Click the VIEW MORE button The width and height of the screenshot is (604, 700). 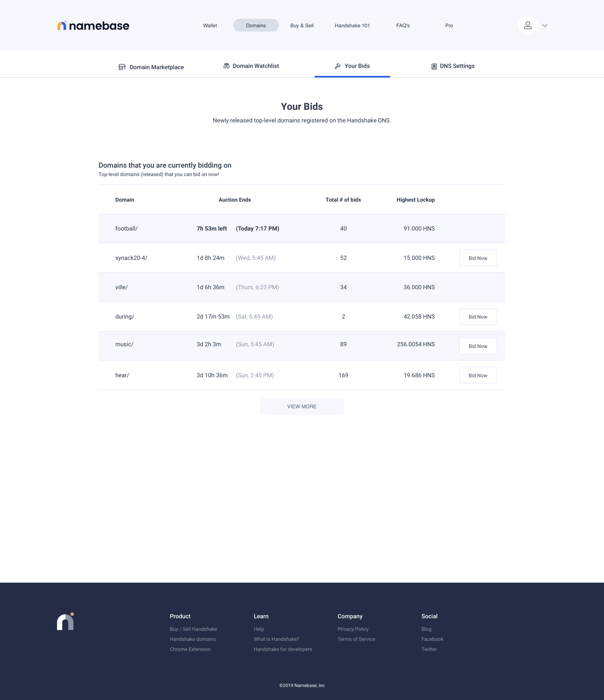[302, 406]
